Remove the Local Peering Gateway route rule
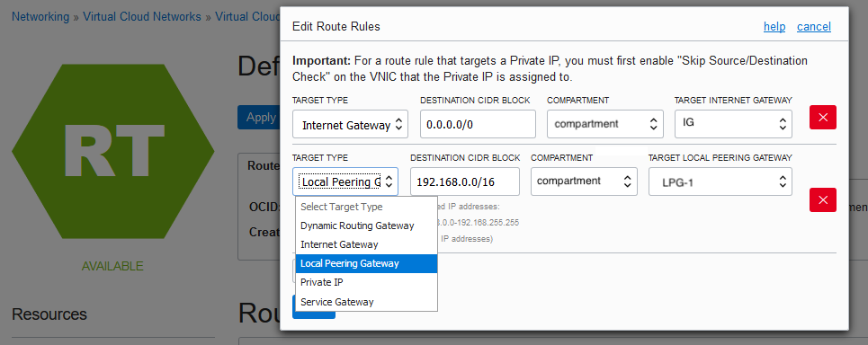 tap(823, 199)
